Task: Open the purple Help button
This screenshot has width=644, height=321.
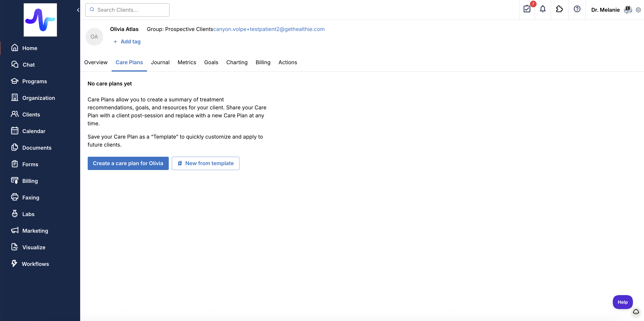Action: 623,302
